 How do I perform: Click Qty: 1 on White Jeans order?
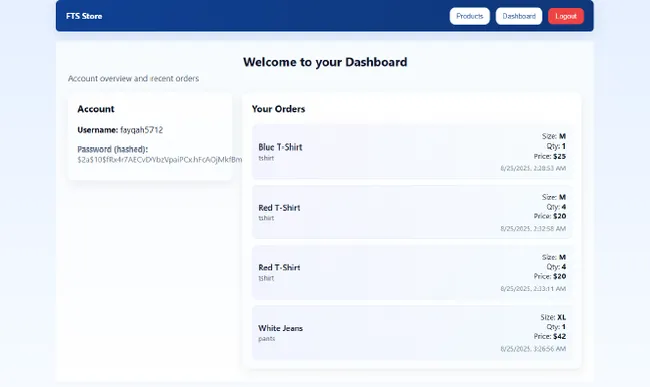pos(556,327)
